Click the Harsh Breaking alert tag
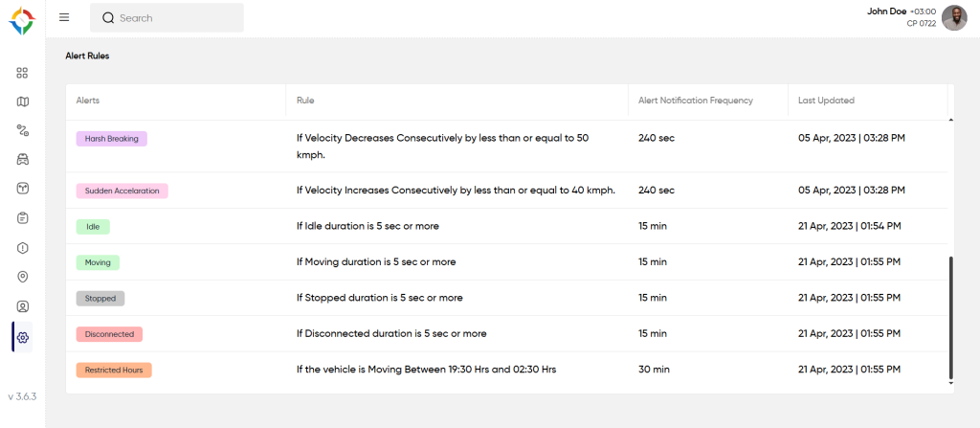 point(111,139)
